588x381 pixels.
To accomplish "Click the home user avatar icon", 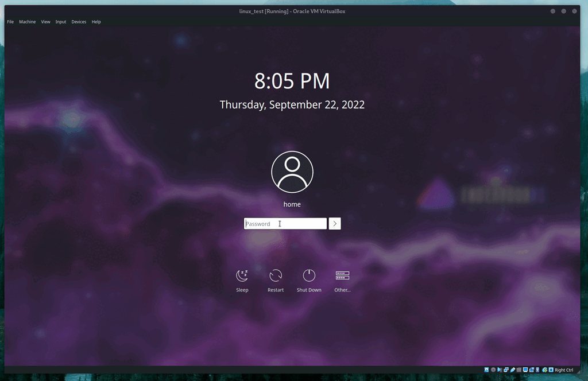I will pos(292,170).
